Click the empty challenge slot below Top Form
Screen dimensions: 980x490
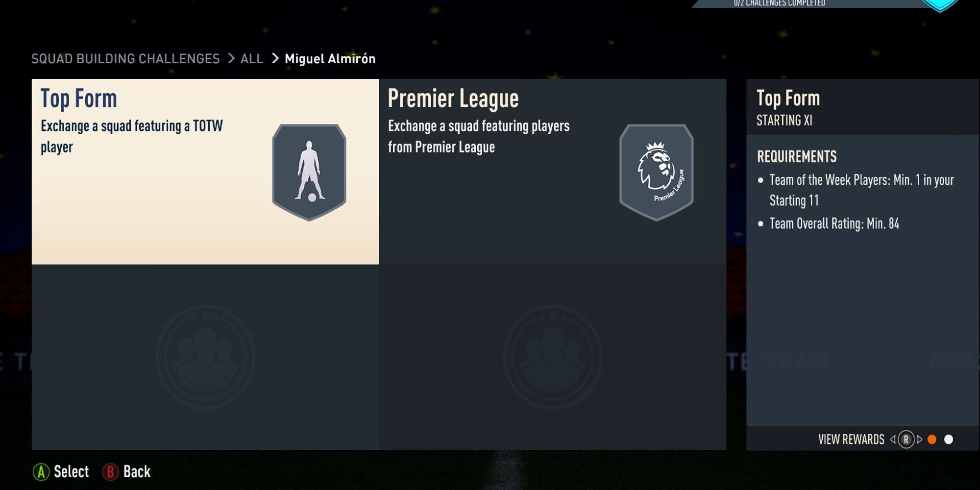[205, 357]
